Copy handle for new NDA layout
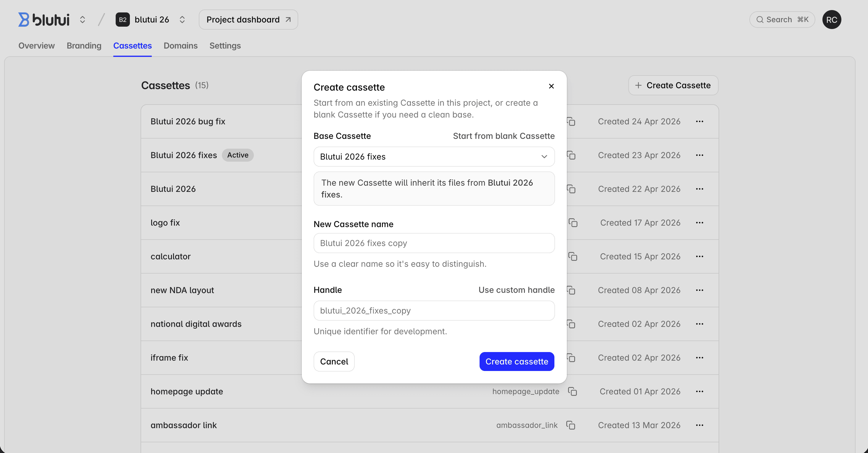 click(571, 290)
